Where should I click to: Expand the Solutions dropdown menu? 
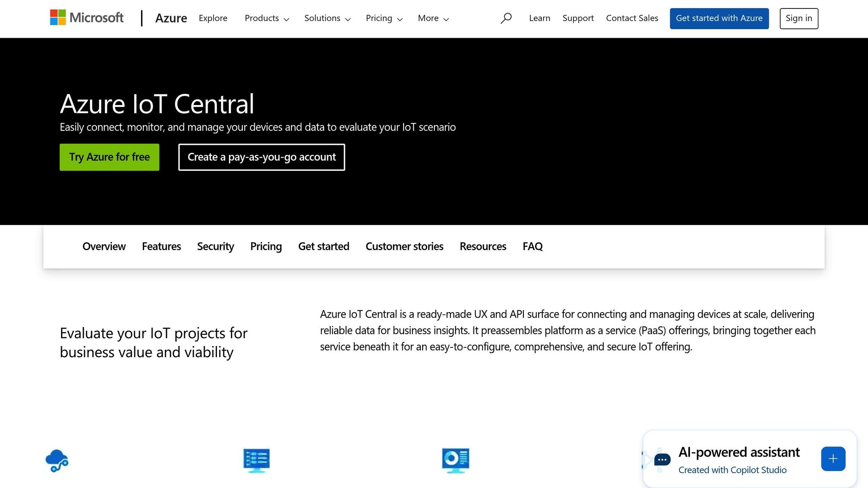tap(328, 18)
